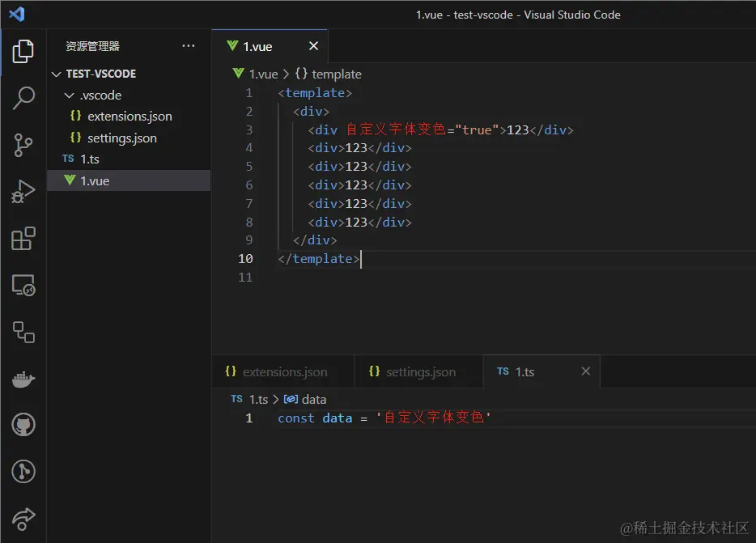Open settings.json in the file tree
This screenshot has height=543, width=756.
pyautogui.click(x=130, y=138)
